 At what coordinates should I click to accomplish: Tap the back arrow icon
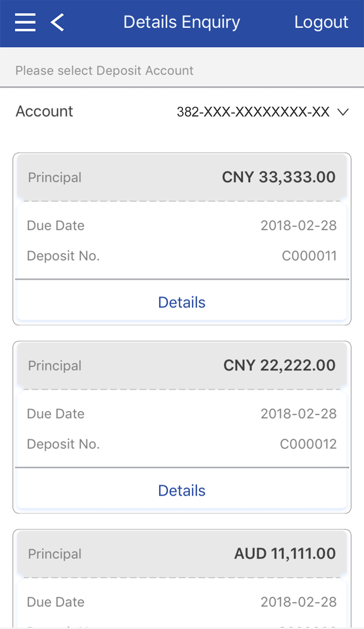(58, 23)
